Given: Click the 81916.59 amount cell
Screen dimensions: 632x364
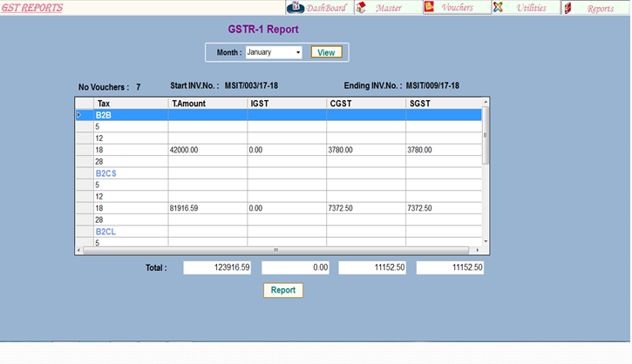Looking at the screenshot, I should [x=207, y=208].
